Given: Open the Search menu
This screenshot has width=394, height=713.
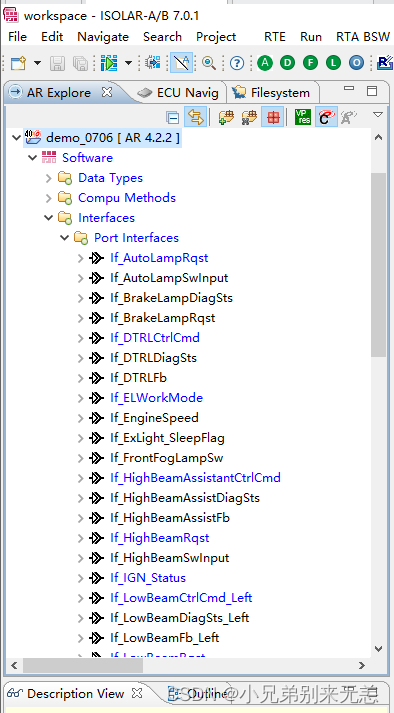Looking at the screenshot, I should pyautogui.click(x=162, y=37).
